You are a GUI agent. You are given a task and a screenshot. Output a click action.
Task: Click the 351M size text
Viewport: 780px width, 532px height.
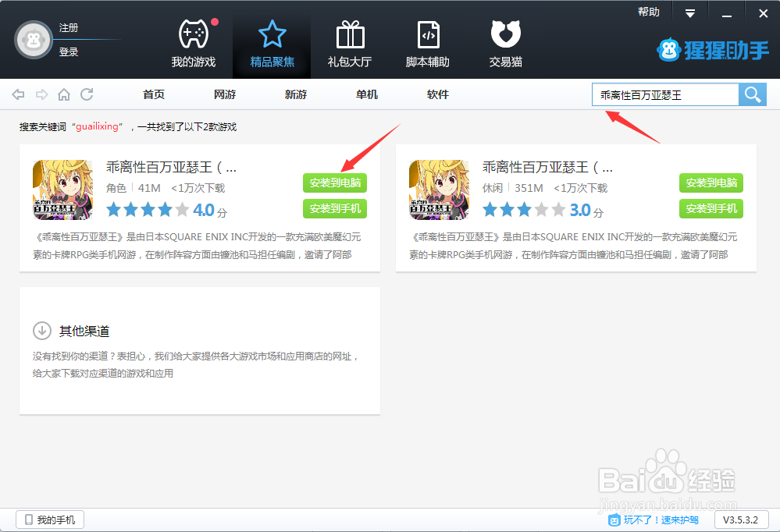(529, 188)
